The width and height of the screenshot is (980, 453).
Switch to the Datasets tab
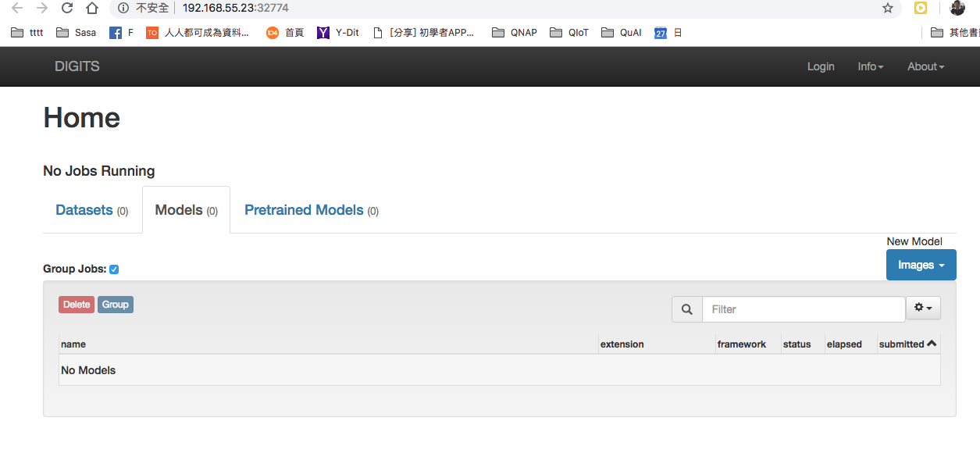pos(92,210)
